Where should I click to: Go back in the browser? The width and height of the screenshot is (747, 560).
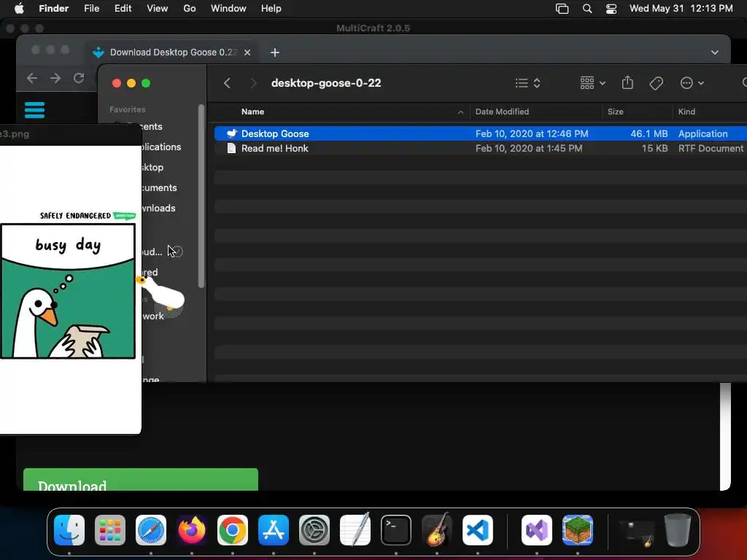click(32, 78)
